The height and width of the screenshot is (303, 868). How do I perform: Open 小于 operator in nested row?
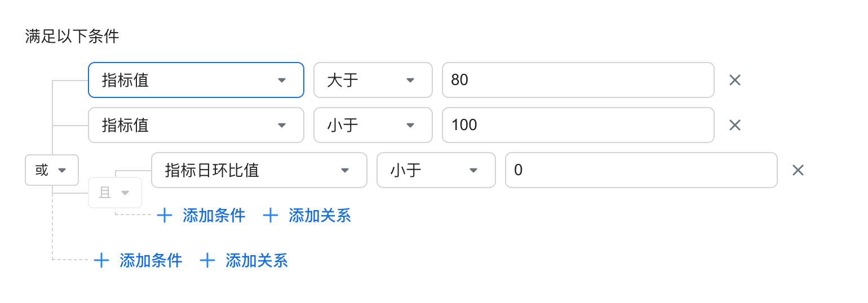pyautogui.click(x=436, y=170)
